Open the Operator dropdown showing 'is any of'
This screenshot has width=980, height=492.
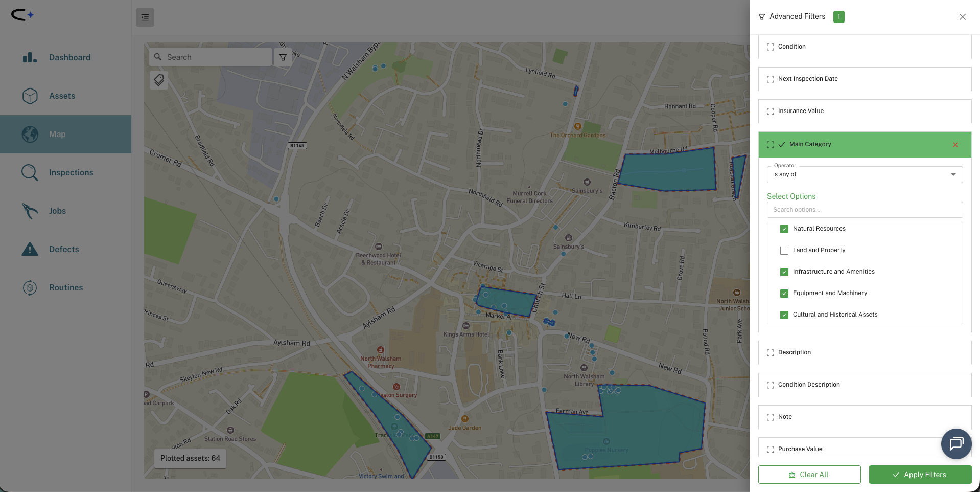tap(864, 174)
